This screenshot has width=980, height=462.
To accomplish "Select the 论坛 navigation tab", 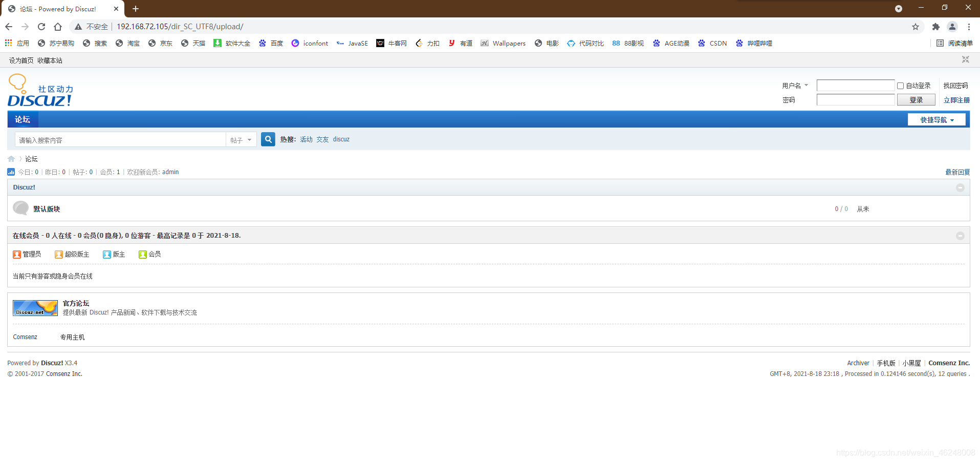I will [23, 119].
